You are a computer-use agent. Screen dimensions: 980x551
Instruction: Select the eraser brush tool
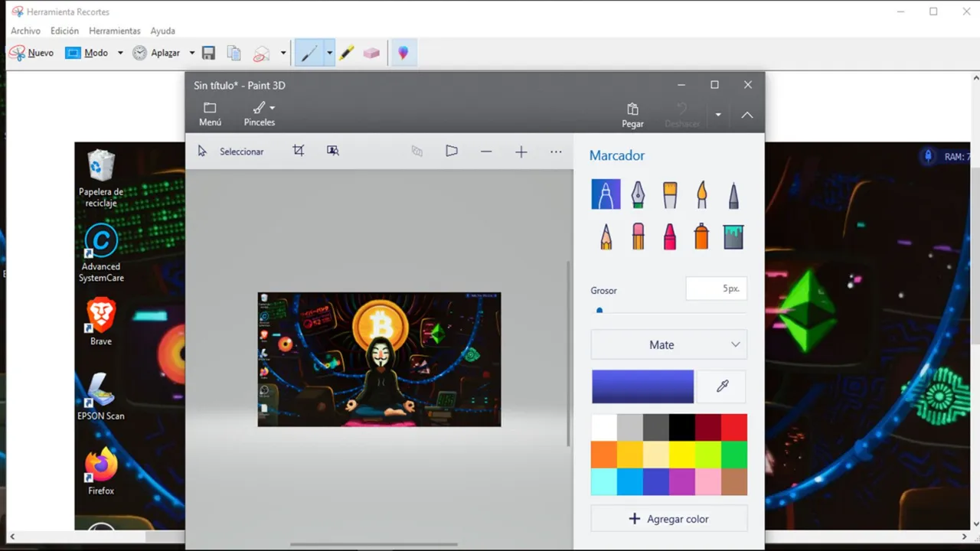(638, 236)
